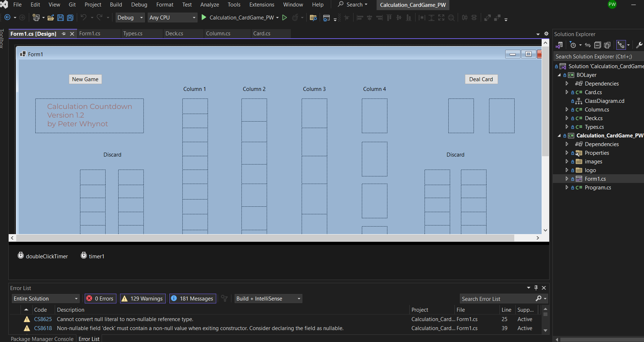The width and height of the screenshot is (644, 342).
Task: Click Sync with Active Document icon
Action: pyautogui.click(x=588, y=45)
